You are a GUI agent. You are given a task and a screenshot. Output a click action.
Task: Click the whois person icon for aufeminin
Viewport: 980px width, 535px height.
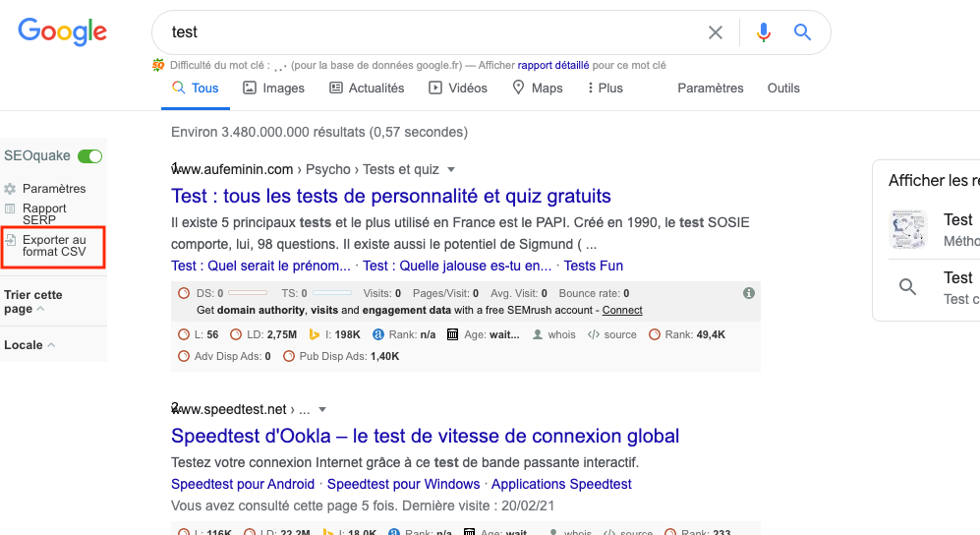tap(538, 334)
